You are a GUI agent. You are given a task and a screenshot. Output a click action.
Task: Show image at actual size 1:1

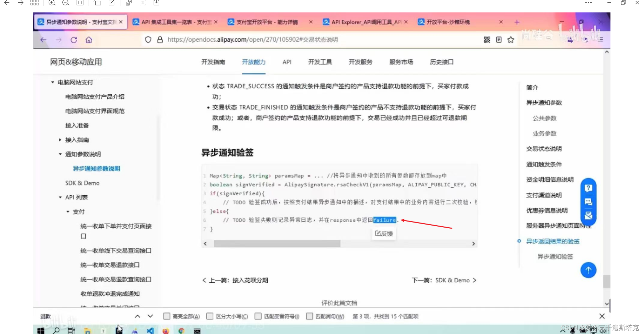coord(80,3)
